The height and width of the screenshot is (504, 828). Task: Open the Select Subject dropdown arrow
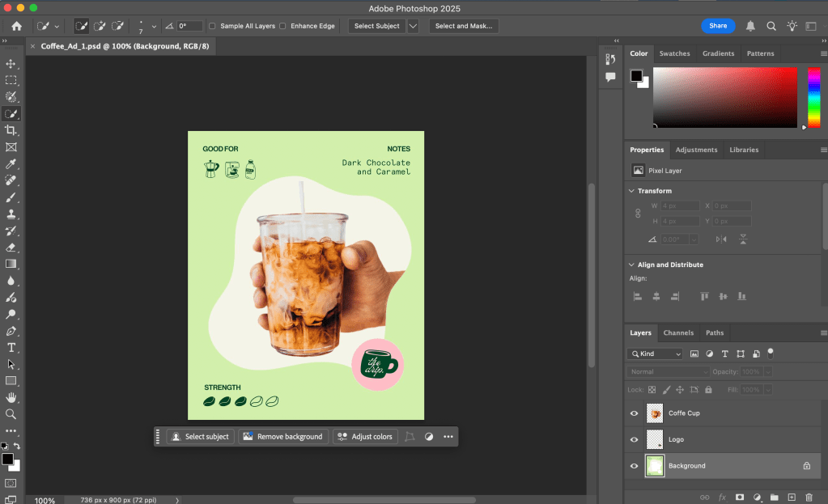(413, 26)
